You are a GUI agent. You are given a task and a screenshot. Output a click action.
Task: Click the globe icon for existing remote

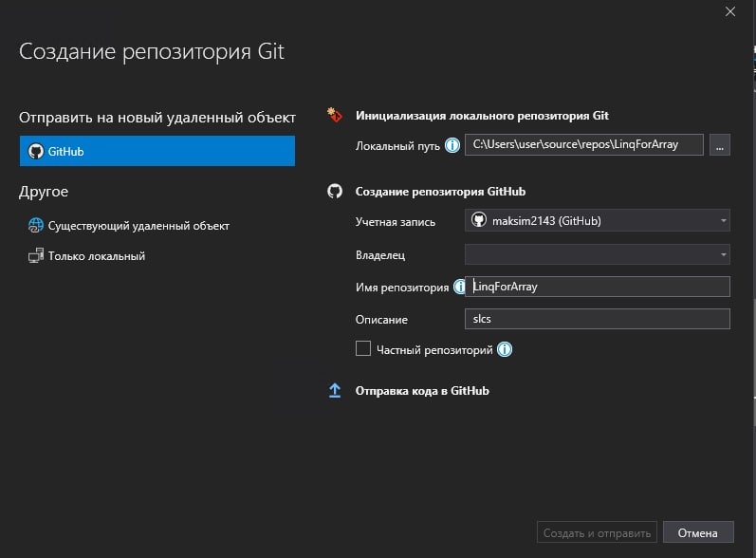pyautogui.click(x=36, y=225)
